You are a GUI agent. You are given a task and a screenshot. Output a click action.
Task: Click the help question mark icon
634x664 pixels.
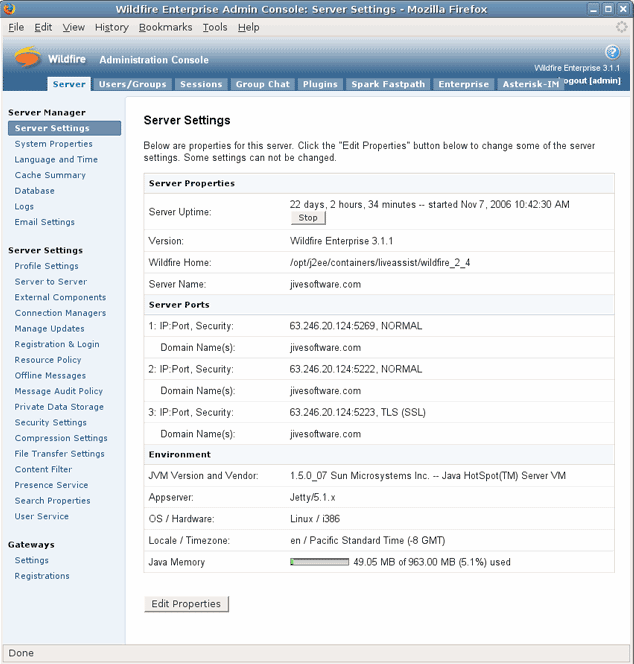(613, 52)
